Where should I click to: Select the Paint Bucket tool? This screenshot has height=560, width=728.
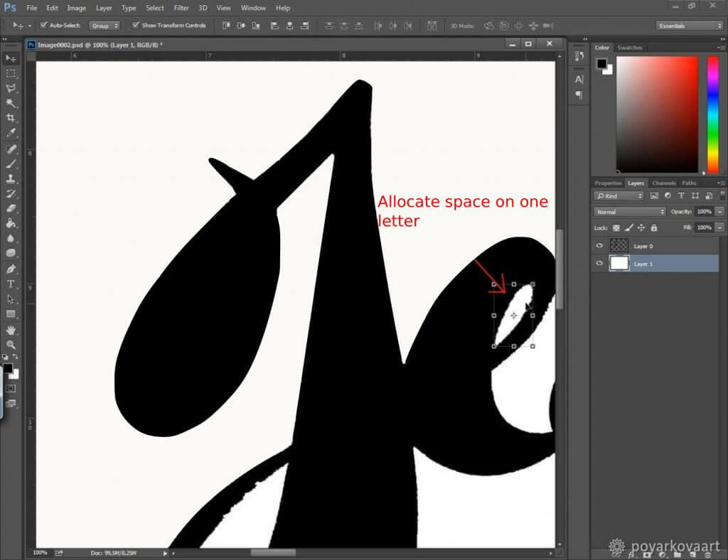pos(11,223)
